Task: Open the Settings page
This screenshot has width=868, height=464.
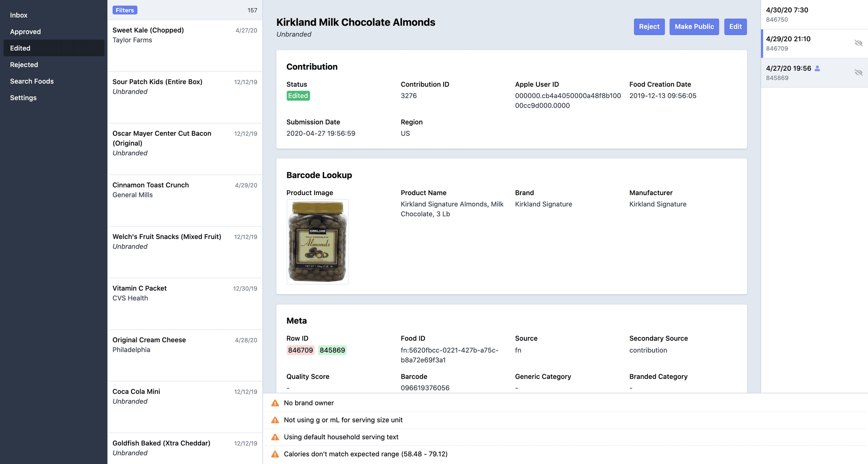Action: pyautogui.click(x=23, y=98)
